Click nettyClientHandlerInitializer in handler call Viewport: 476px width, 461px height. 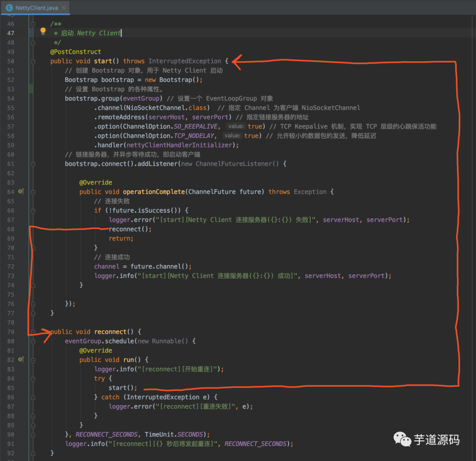coord(179,145)
